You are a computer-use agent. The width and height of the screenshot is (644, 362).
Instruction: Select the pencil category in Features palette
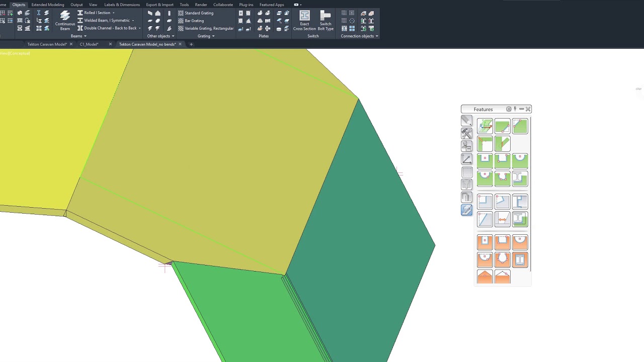point(466,121)
